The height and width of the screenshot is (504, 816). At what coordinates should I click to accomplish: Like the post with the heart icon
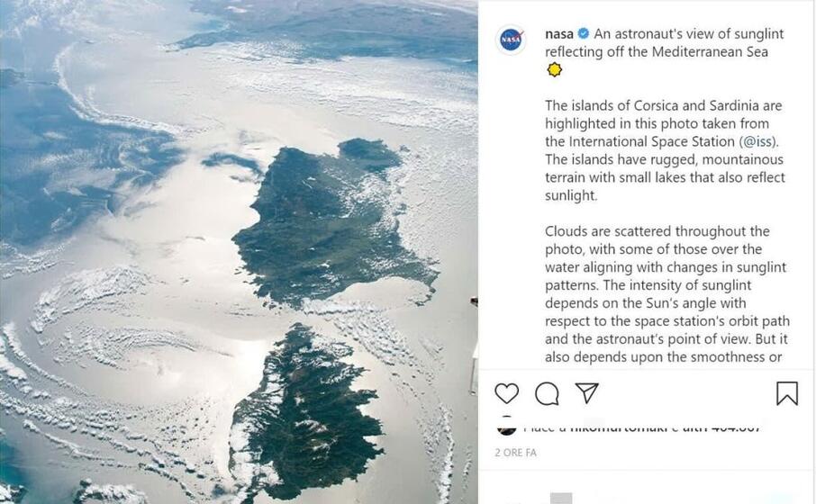tap(507, 393)
